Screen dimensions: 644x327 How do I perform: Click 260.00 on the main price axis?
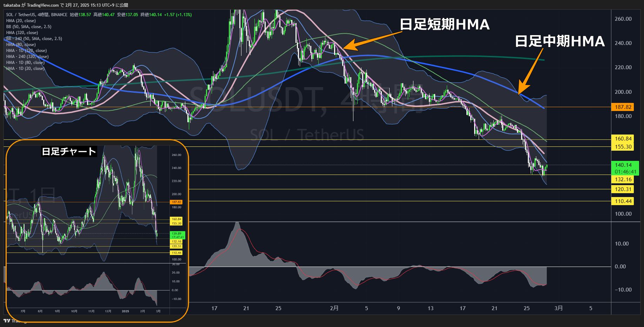pyautogui.click(x=623, y=19)
